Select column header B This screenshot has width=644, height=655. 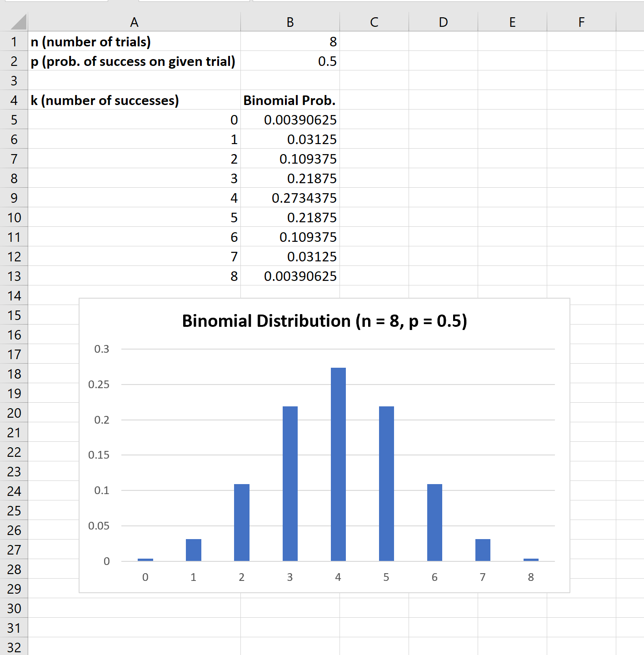290,21
